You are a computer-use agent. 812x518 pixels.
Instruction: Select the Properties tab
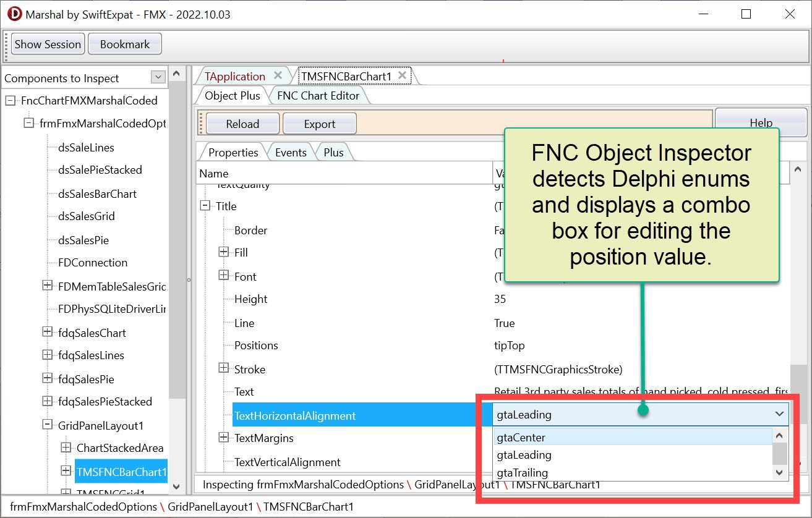pyautogui.click(x=233, y=152)
